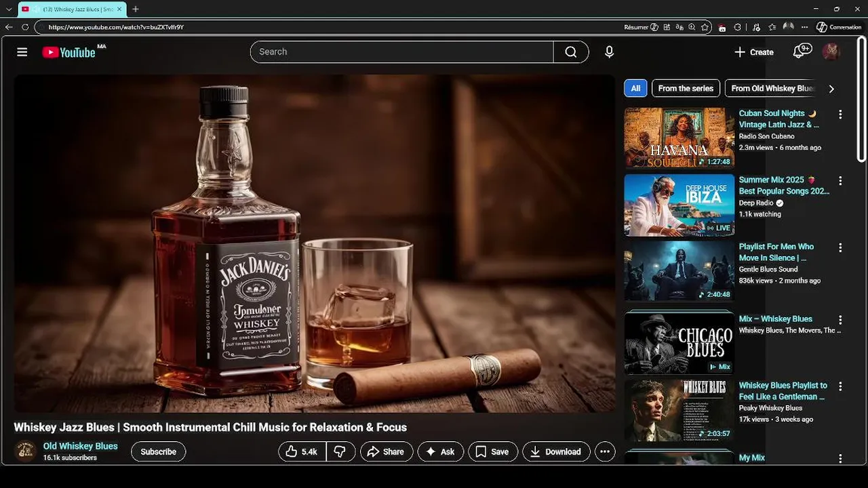Open the YouTube hamburger guide menu
This screenshot has height=488, width=868.
click(x=22, y=52)
